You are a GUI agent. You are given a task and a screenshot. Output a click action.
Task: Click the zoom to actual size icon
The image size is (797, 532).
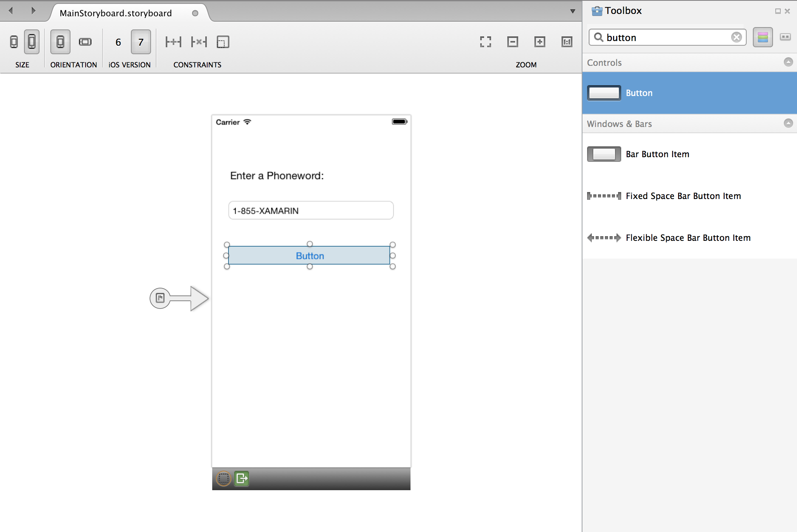click(x=567, y=42)
